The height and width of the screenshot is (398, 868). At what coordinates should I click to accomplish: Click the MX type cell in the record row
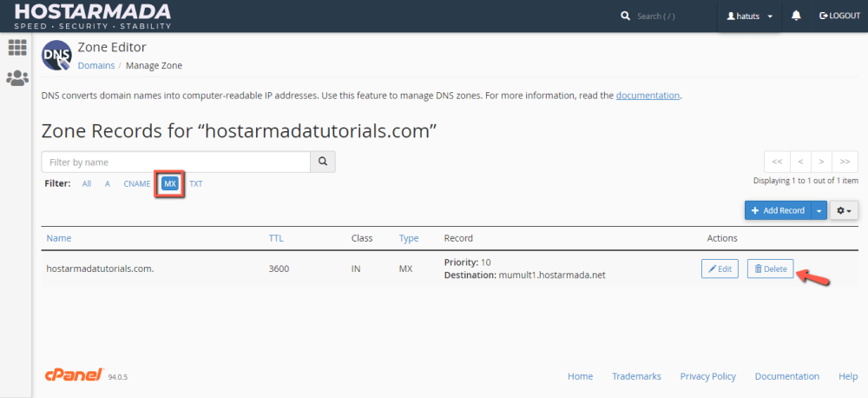pyautogui.click(x=405, y=269)
